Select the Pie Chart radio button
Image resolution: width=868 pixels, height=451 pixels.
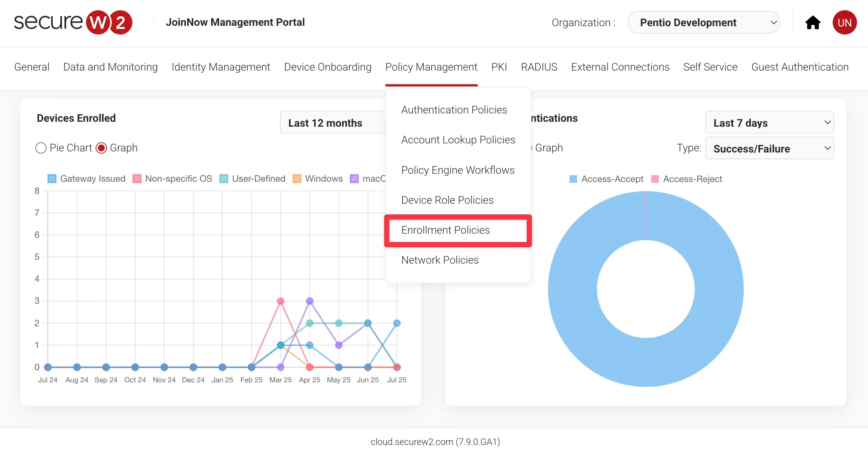(41, 148)
